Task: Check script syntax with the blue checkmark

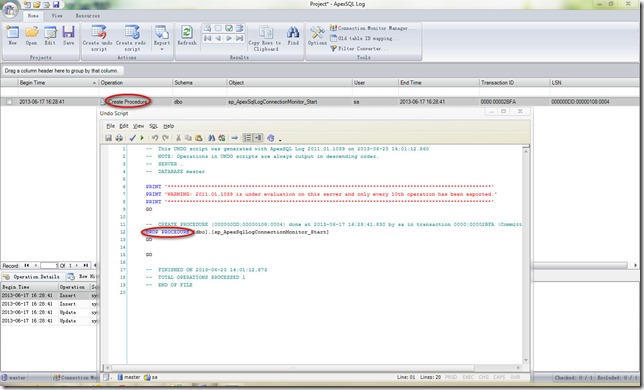Action: pos(132,138)
